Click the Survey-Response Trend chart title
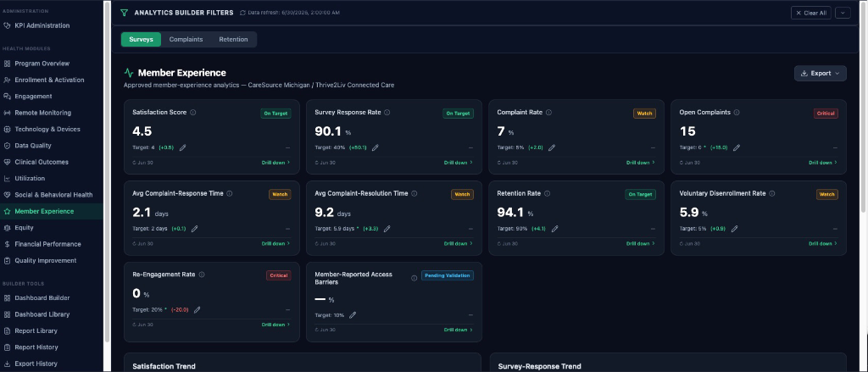The width and height of the screenshot is (868, 372). tap(539, 366)
